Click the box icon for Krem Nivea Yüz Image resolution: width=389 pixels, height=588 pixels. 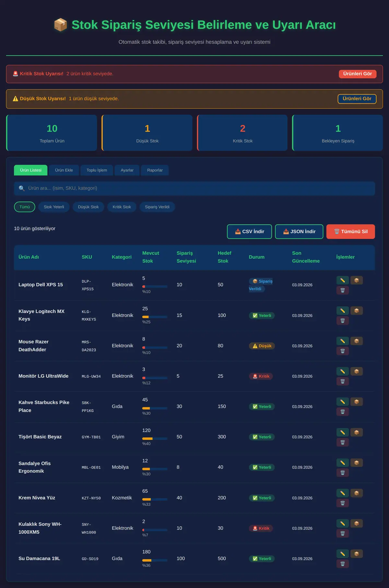[357, 493]
